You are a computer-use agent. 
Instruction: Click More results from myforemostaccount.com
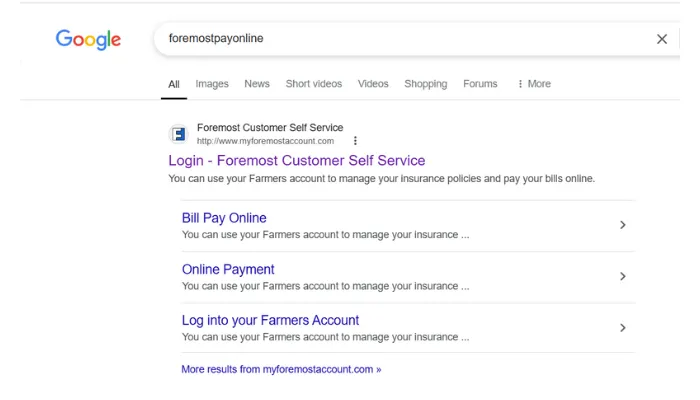281,369
